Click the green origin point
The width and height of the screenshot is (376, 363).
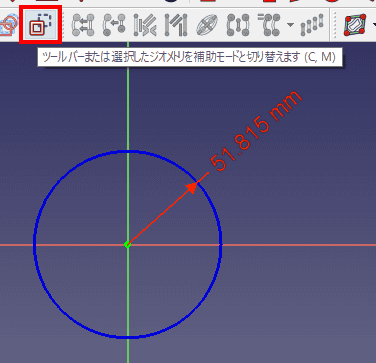click(x=127, y=245)
